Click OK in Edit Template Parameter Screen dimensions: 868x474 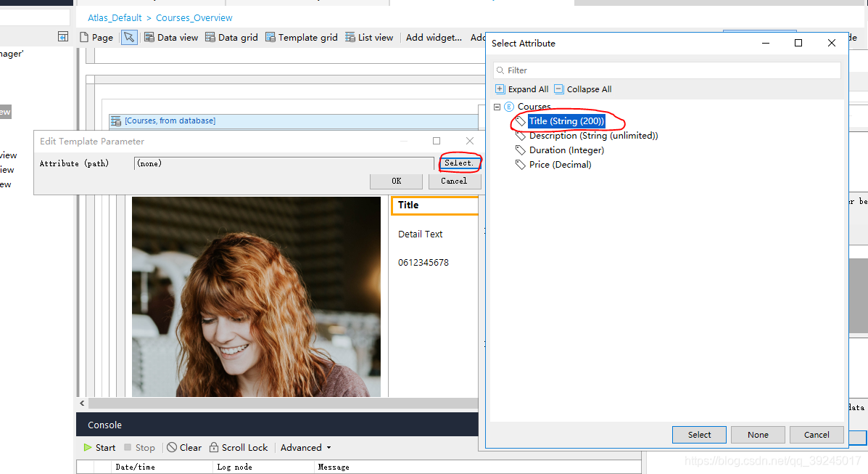[x=396, y=181]
